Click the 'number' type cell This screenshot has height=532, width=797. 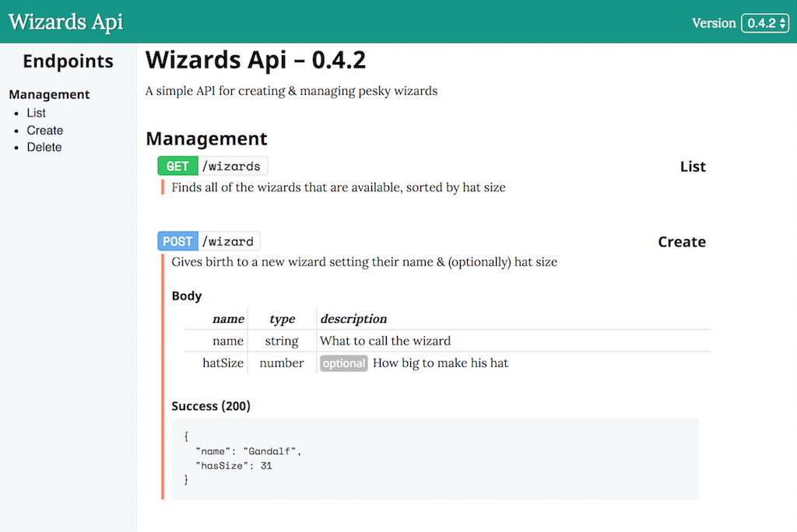click(x=282, y=363)
